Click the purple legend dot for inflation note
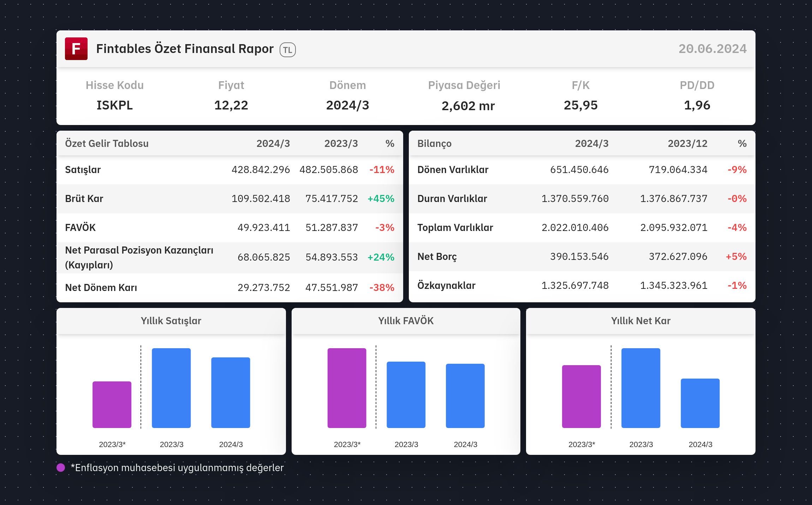Screen dimensions: 812x505 pos(61,468)
